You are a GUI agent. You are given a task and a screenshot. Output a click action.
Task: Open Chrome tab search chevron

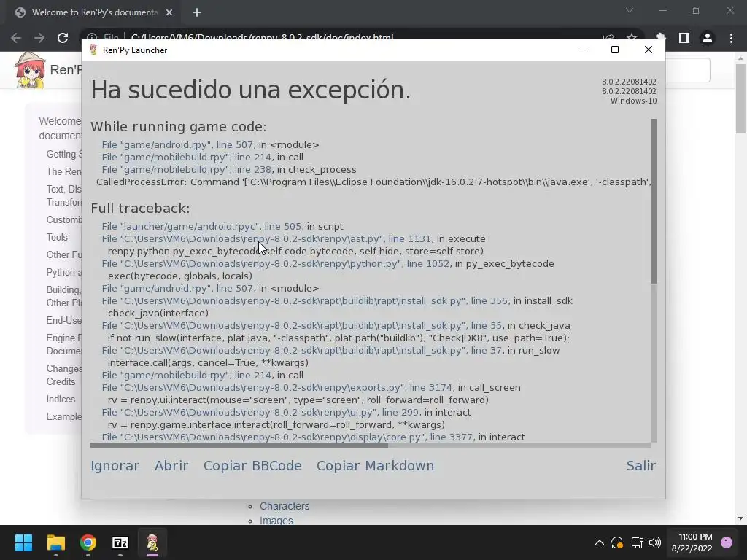(x=630, y=10)
